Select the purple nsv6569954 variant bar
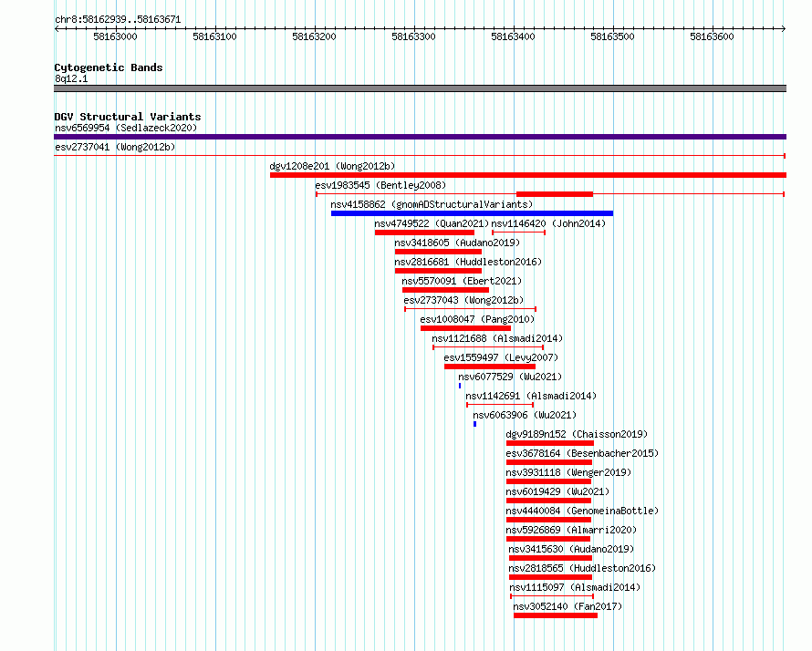 click(420, 137)
